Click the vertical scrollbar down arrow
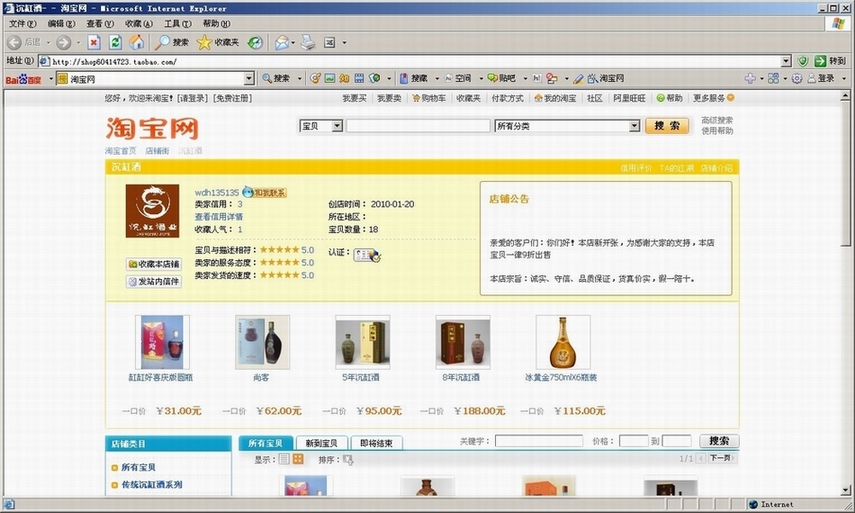Screen dimensions: 855x513 845,490
